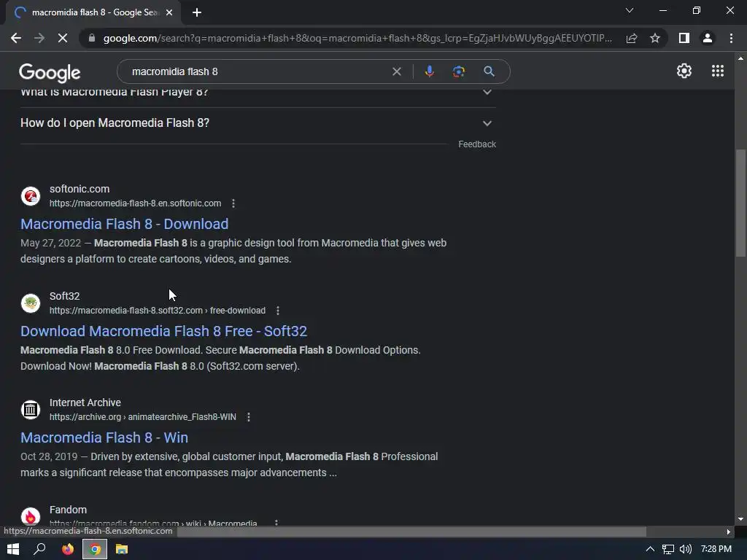This screenshot has width=747, height=560.
Task: Open network status tray icon
Action: pyautogui.click(x=668, y=549)
